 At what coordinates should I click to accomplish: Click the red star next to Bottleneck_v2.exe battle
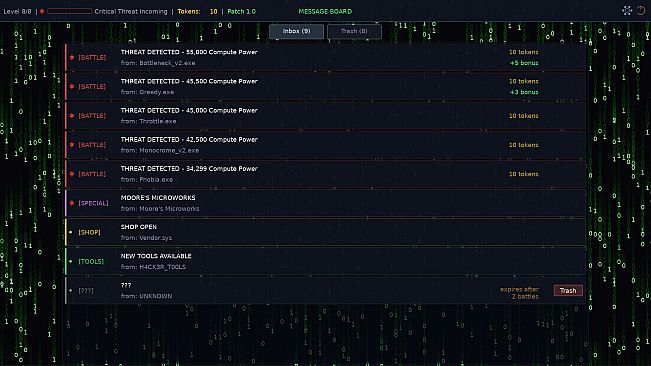click(72, 57)
